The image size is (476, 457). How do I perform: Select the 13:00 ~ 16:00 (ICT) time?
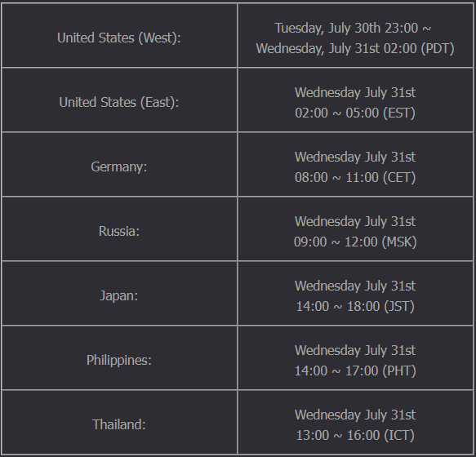pyautogui.click(x=355, y=435)
